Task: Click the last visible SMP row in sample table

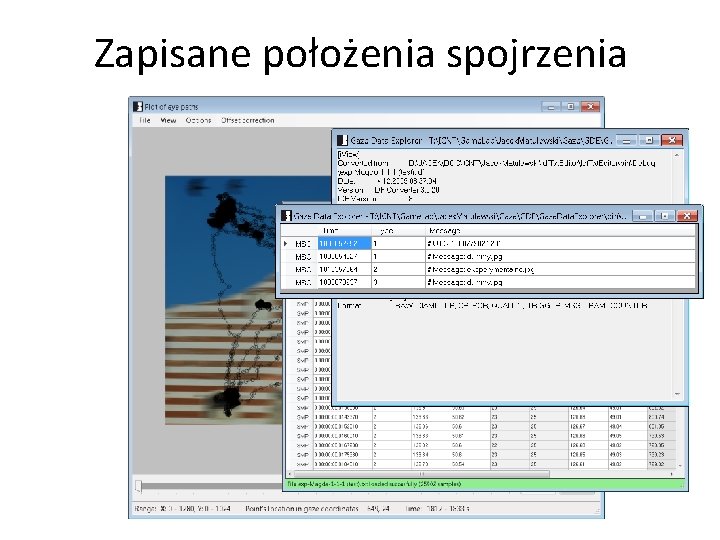Action: pos(480,464)
